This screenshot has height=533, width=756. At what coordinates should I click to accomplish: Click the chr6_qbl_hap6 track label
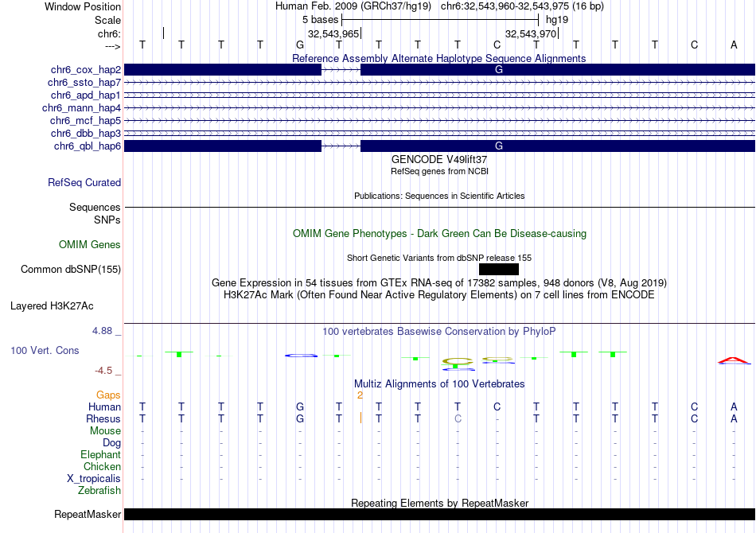coord(88,146)
